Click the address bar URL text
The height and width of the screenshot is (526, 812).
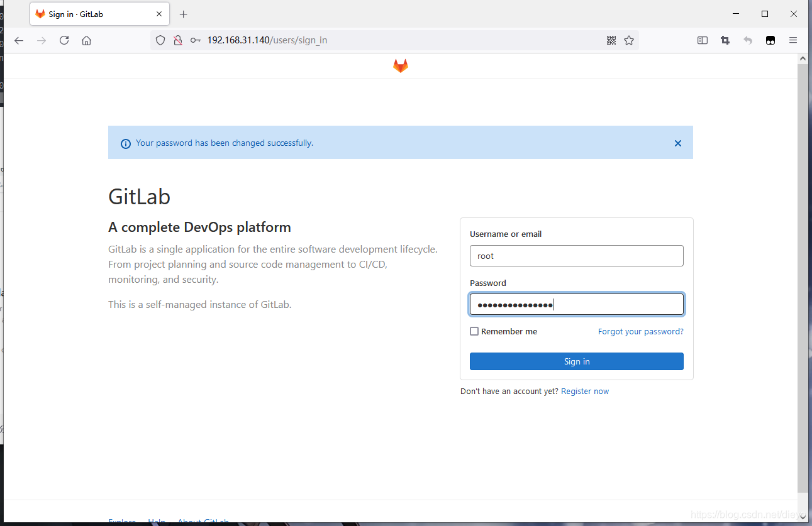(267, 40)
